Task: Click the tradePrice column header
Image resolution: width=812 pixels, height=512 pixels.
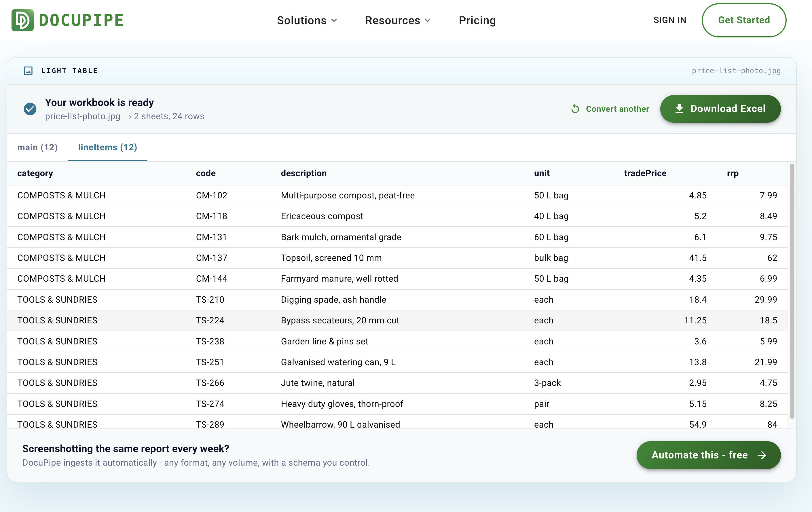Action: pyautogui.click(x=645, y=173)
